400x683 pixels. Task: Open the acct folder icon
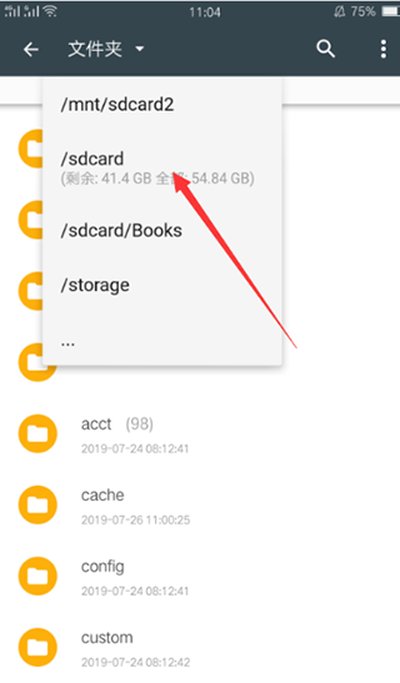pyautogui.click(x=38, y=434)
